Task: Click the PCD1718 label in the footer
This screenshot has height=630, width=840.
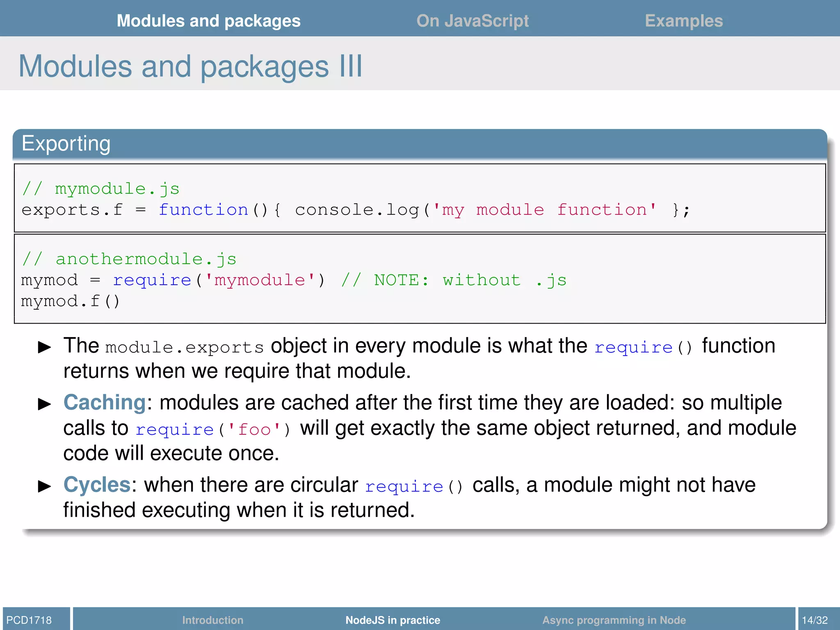Action: click(x=29, y=620)
